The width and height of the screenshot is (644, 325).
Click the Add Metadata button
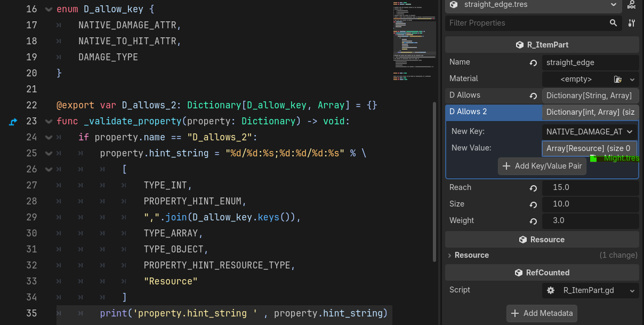542,313
